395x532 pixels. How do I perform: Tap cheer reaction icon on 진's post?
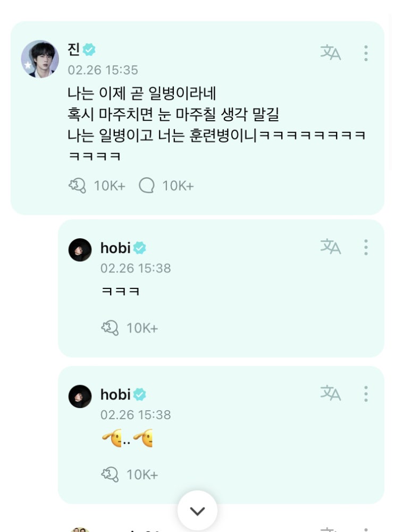pyautogui.click(x=78, y=185)
